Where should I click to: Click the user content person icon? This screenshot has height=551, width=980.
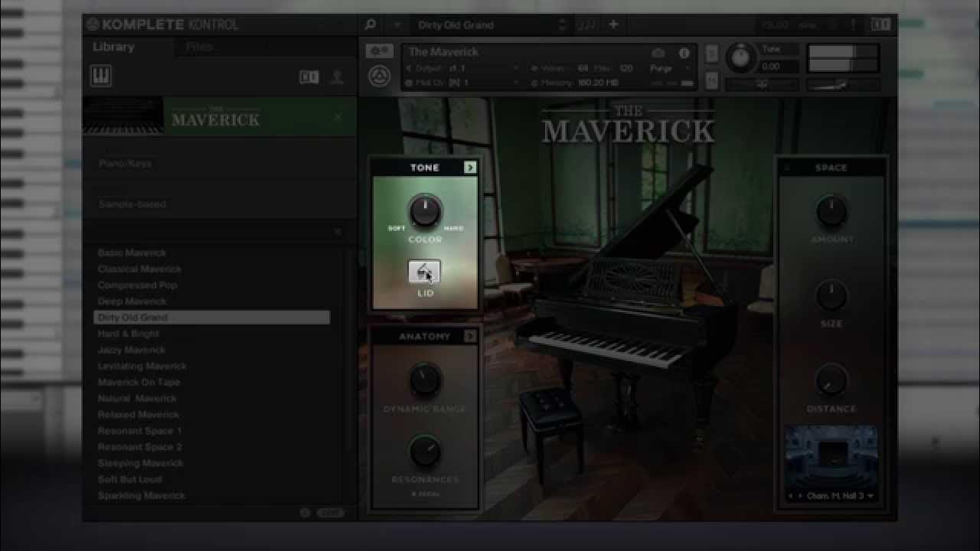click(x=337, y=77)
